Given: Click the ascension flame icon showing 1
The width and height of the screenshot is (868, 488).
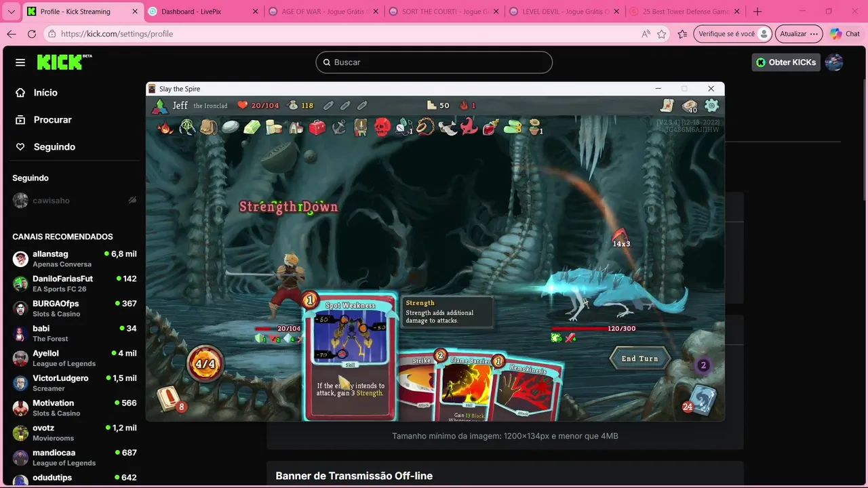Looking at the screenshot, I should 468,105.
